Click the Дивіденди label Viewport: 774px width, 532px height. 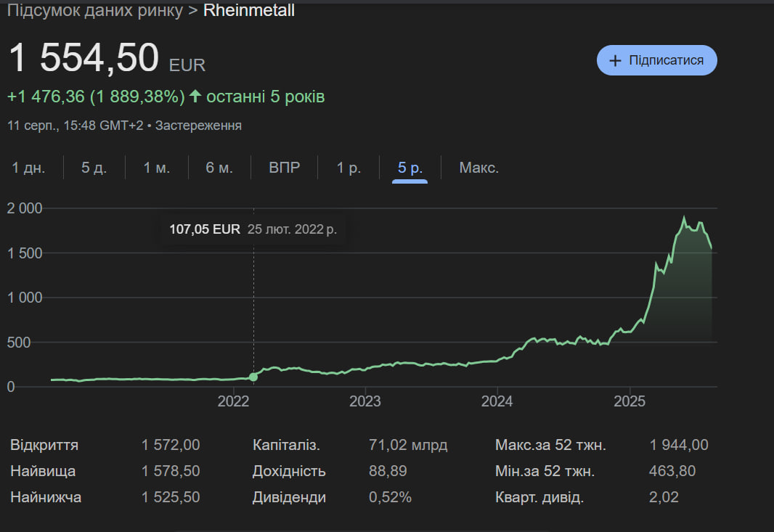tap(289, 497)
